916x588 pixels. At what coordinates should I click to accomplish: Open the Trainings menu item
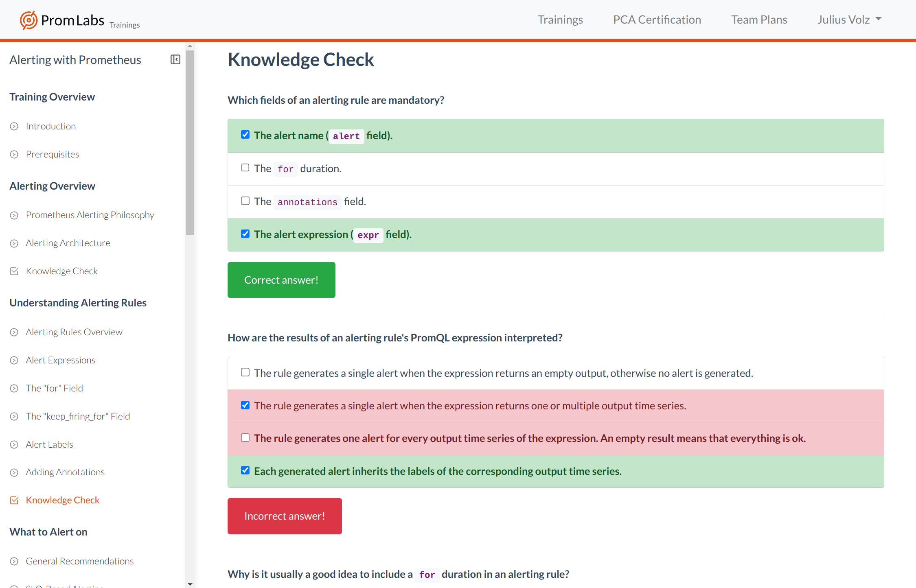point(560,20)
